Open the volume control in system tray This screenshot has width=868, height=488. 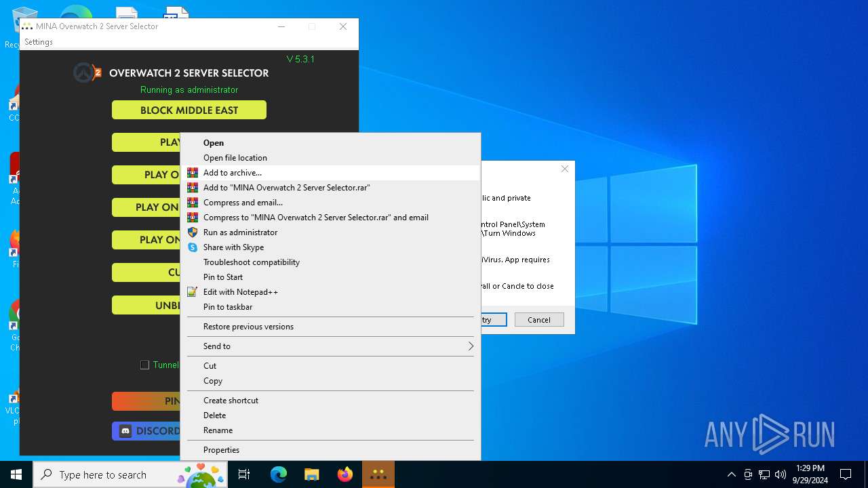click(781, 474)
